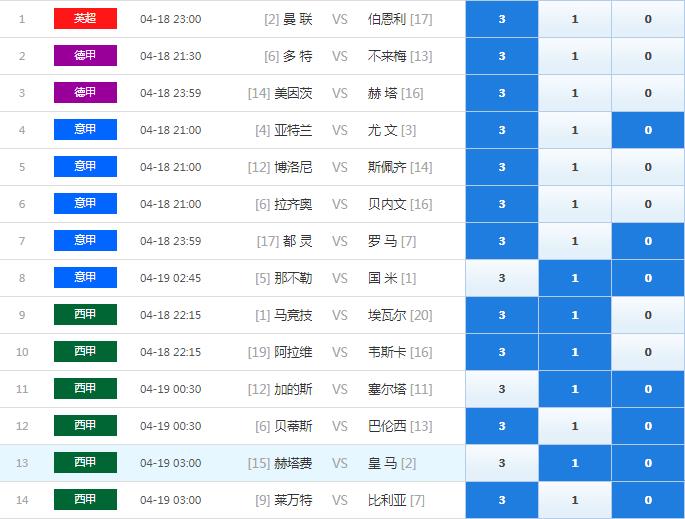Open home team 贝蒂斯
685x519 pixels.
point(293,426)
